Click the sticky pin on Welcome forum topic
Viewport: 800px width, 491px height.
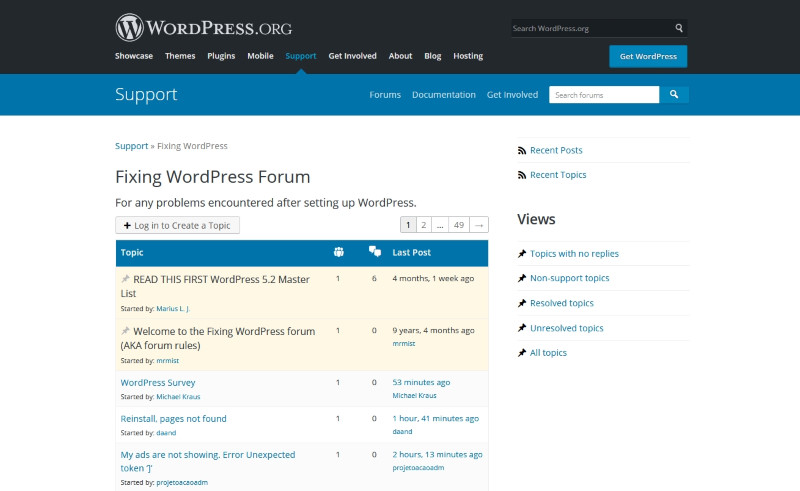tap(125, 331)
